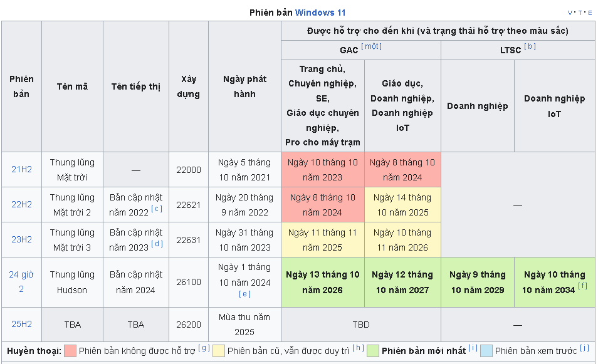Click the red unsupported-version legend swatch
This screenshot has height=364, width=598.
tap(70, 351)
